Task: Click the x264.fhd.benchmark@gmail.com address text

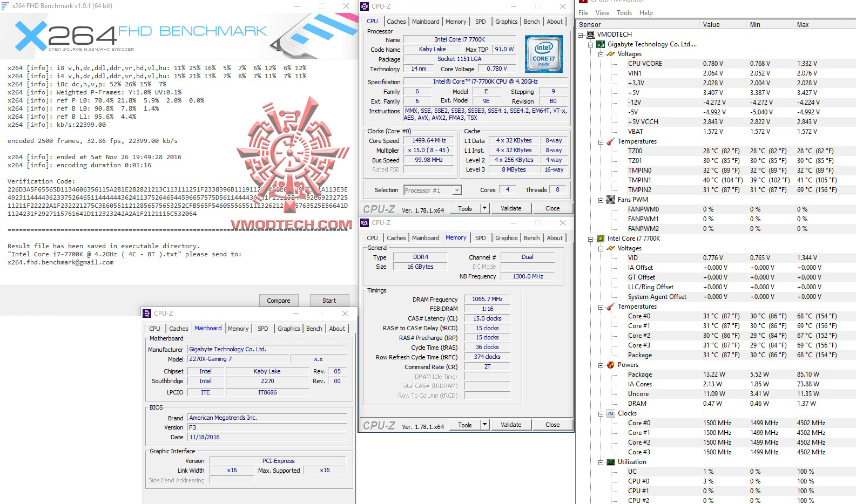Action: (x=60, y=262)
